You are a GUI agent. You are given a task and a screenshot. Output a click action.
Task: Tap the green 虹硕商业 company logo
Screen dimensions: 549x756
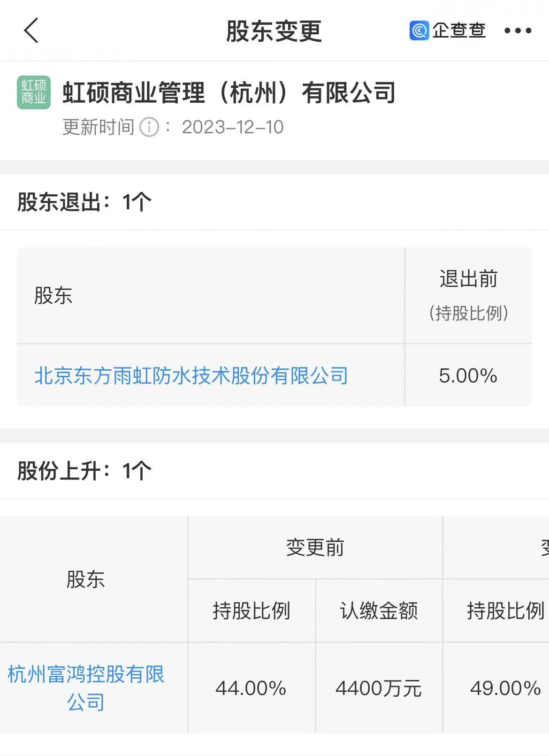click(x=34, y=92)
